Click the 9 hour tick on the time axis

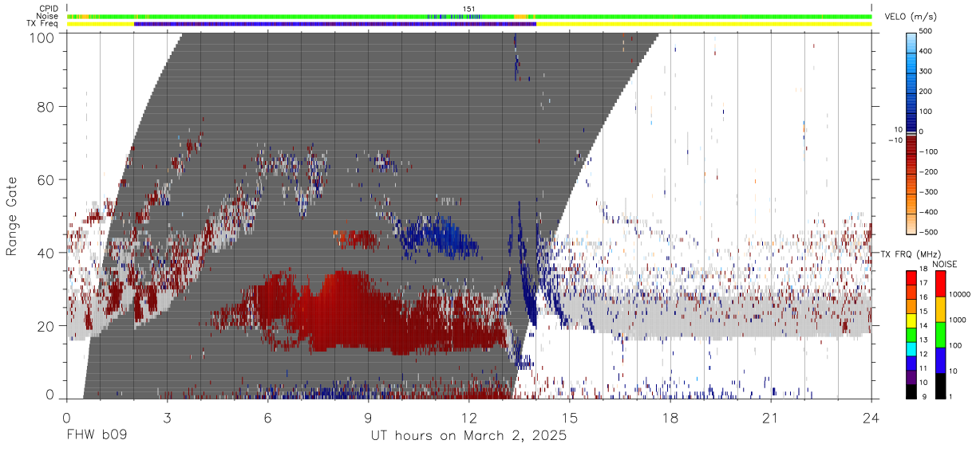(x=368, y=418)
